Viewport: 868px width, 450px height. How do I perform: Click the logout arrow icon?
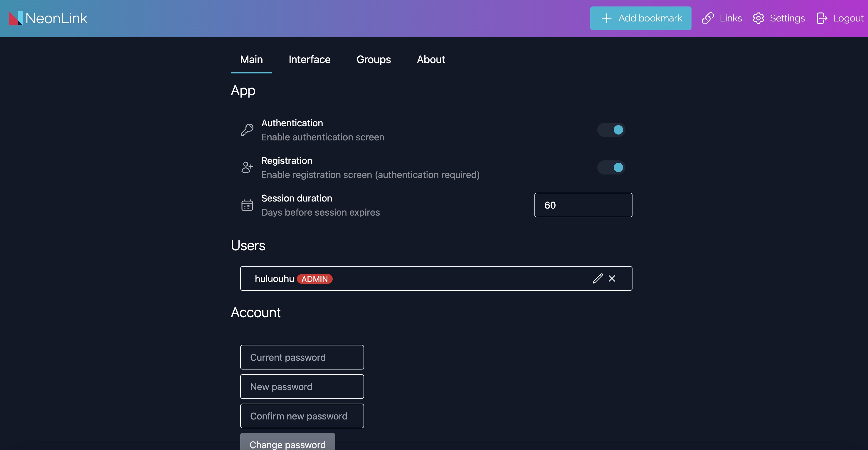pos(822,18)
